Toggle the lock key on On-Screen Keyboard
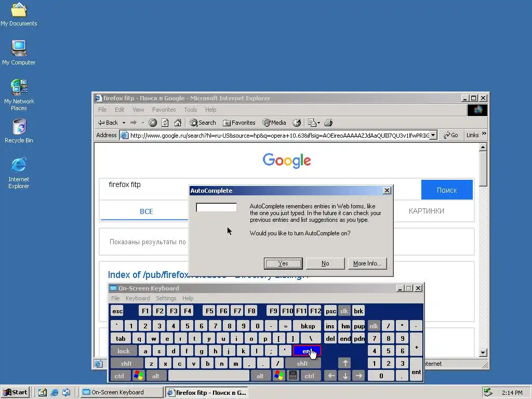The image size is (532, 399). coord(124,351)
